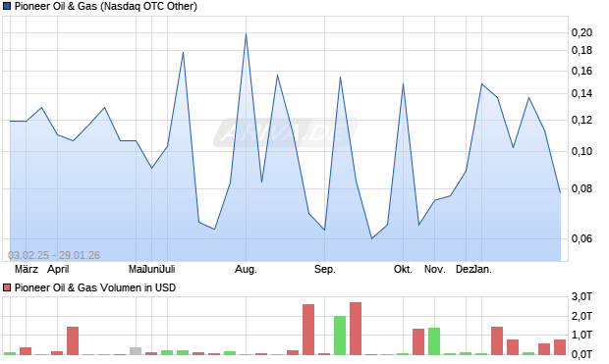Viewport: 609px width, 364px height.
Task: Click the 0,16 price axis label
Action: point(581,71)
